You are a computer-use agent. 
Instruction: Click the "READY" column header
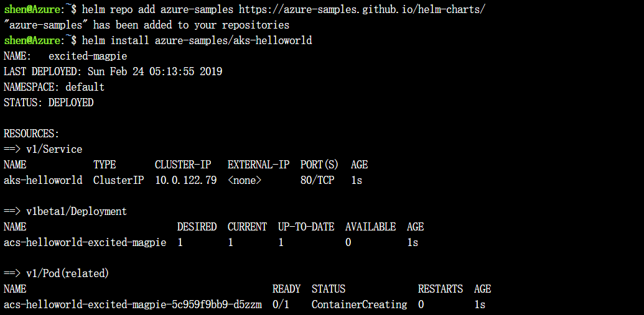pos(287,289)
